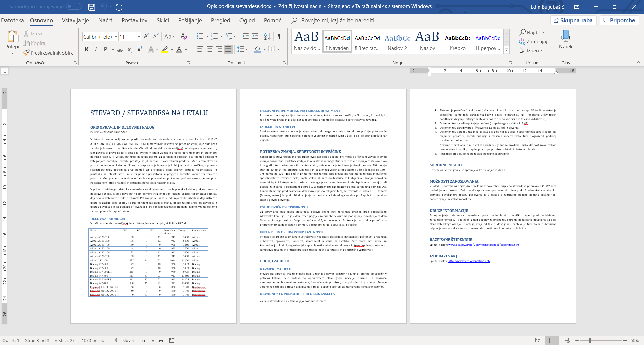
Task: Click zoom in plus button
Action: 625,340
